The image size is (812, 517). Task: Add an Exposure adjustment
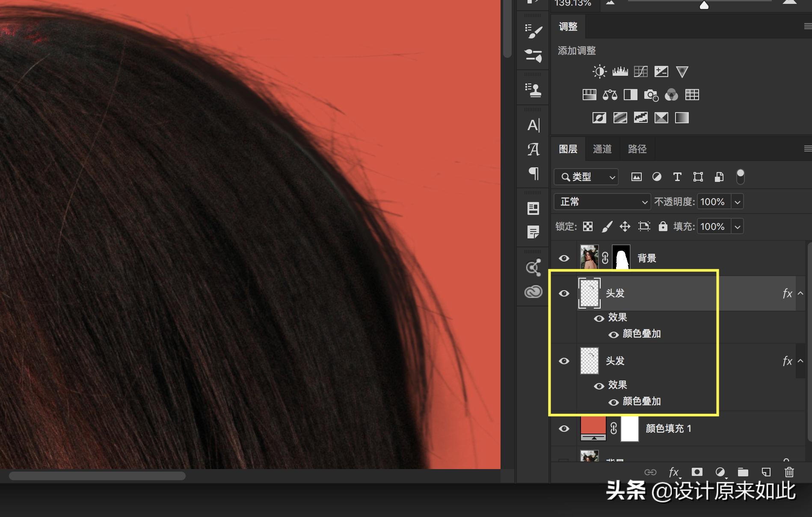pyautogui.click(x=661, y=71)
